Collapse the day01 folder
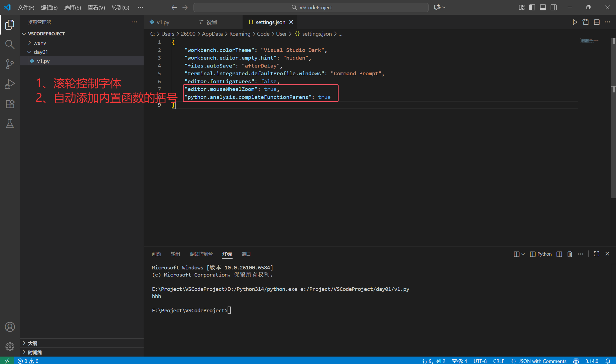Image resolution: width=616 pixels, height=364 pixels. 29,52
